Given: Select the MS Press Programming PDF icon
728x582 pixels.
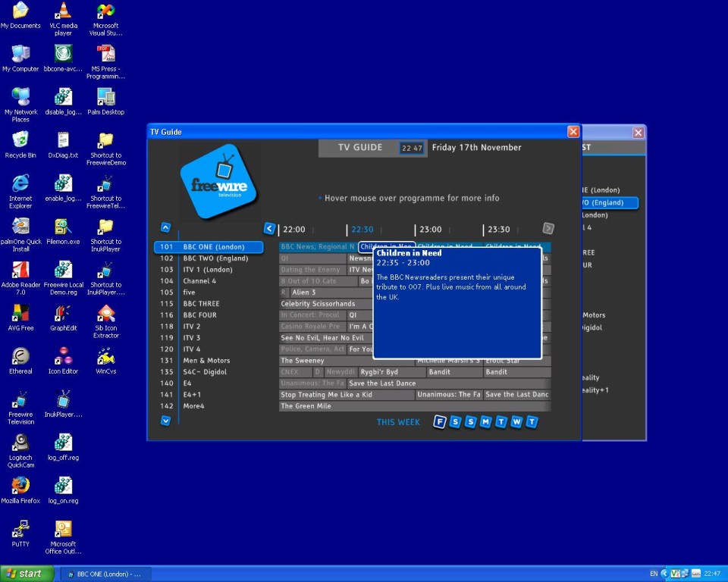Looking at the screenshot, I should [106, 62].
